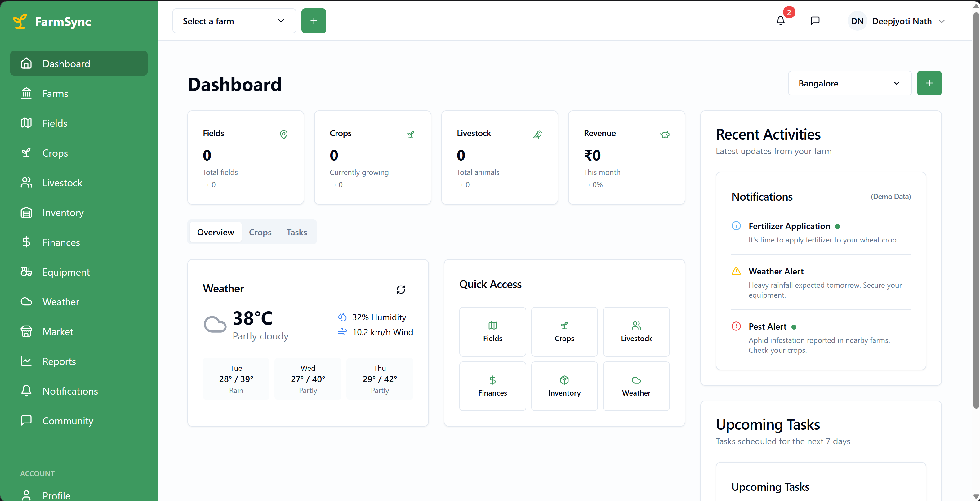Viewport: 980px width, 501px height.
Task: Click the Market store icon in sidebar
Action: (x=26, y=331)
